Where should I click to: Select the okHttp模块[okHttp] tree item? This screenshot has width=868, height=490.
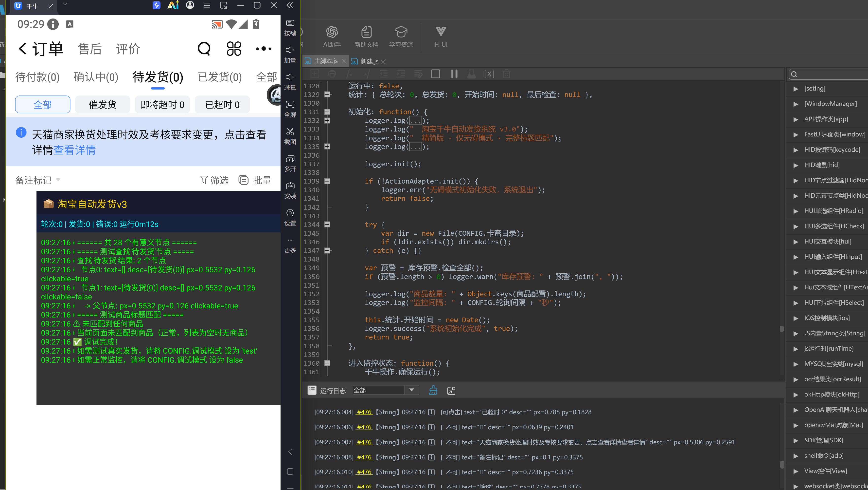(832, 395)
